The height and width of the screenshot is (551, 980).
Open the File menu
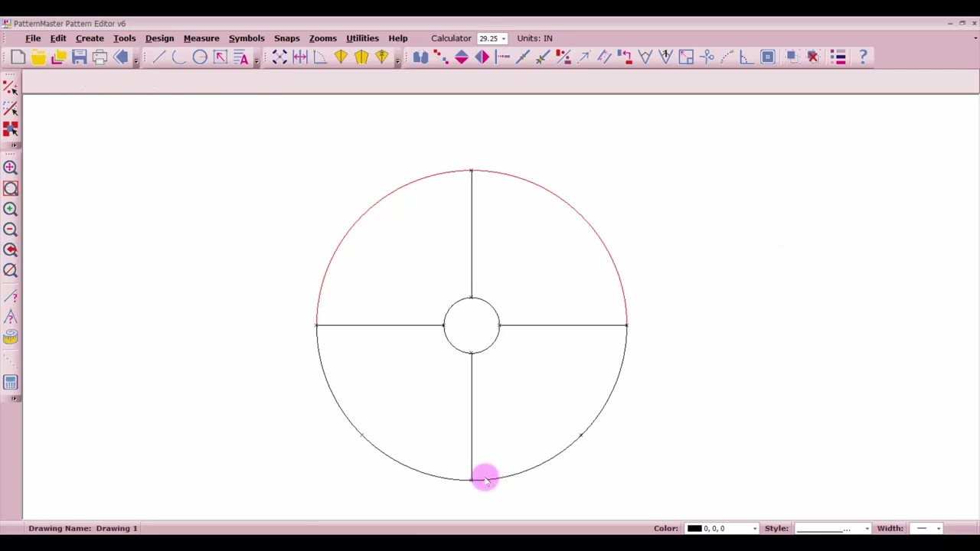pyautogui.click(x=33, y=38)
